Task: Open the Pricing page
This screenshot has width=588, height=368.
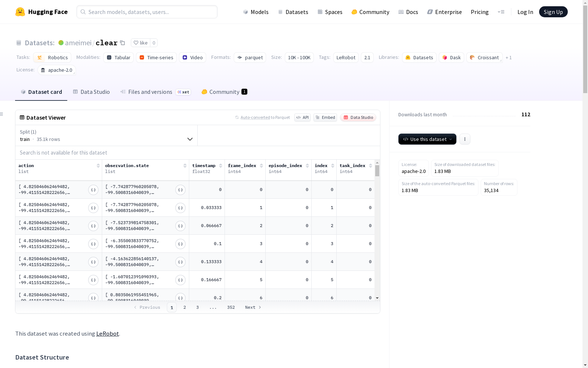Action: [x=480, y=12]
